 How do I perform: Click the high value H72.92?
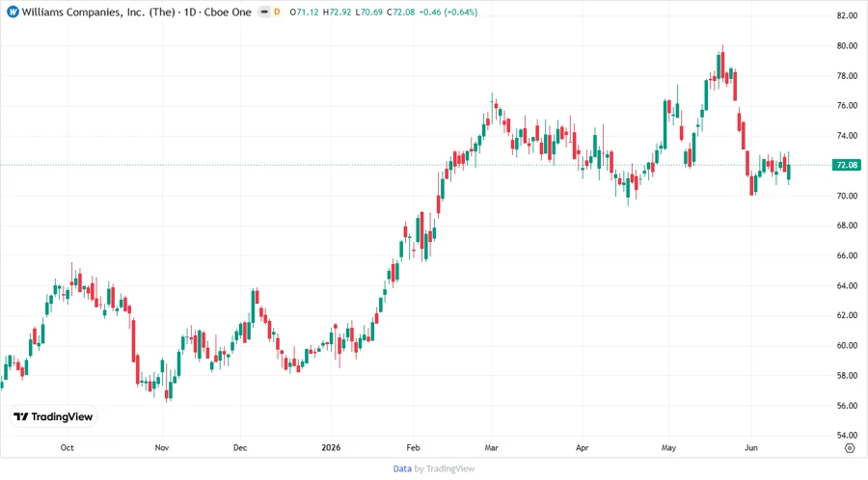coord(337,12)
